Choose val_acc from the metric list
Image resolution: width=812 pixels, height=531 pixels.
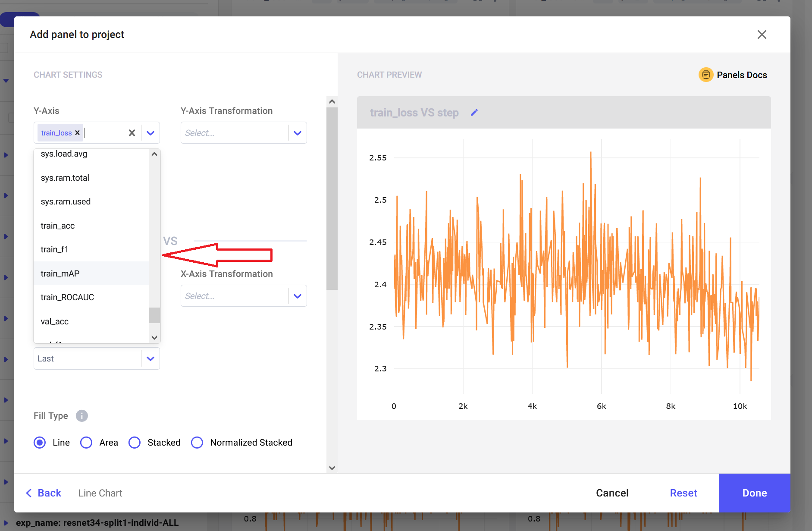click(91, 321)
